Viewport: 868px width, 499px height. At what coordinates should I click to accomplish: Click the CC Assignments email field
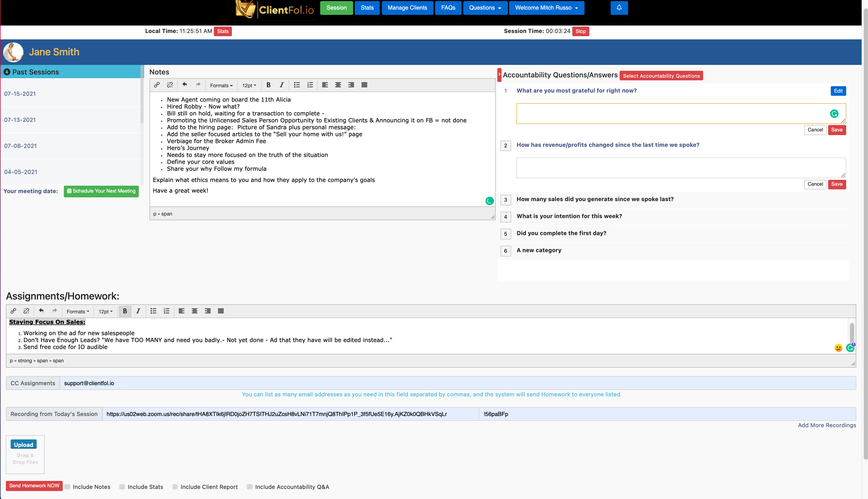coord(457,383)
